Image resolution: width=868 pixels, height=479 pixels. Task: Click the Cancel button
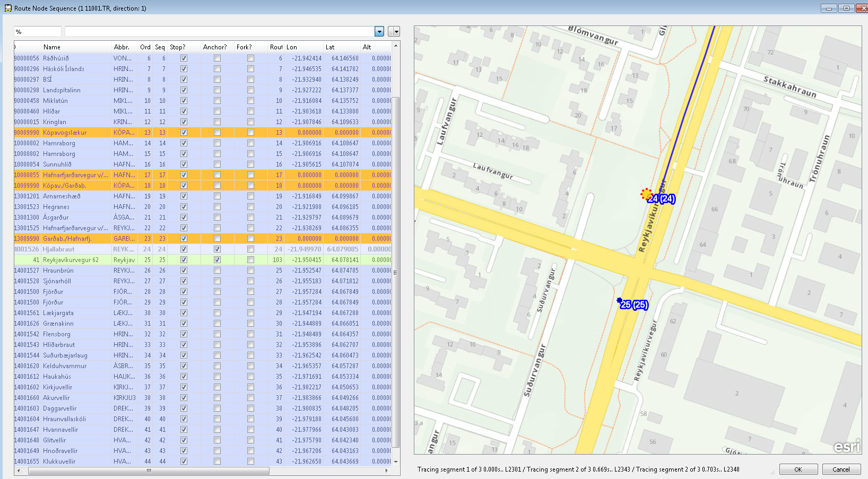(841, 469)
